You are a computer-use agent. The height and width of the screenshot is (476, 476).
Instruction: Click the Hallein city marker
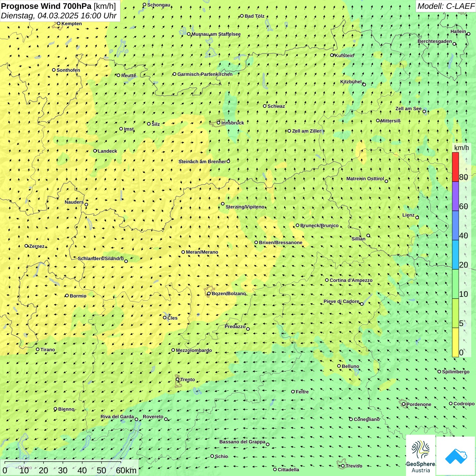pos(468,34)
